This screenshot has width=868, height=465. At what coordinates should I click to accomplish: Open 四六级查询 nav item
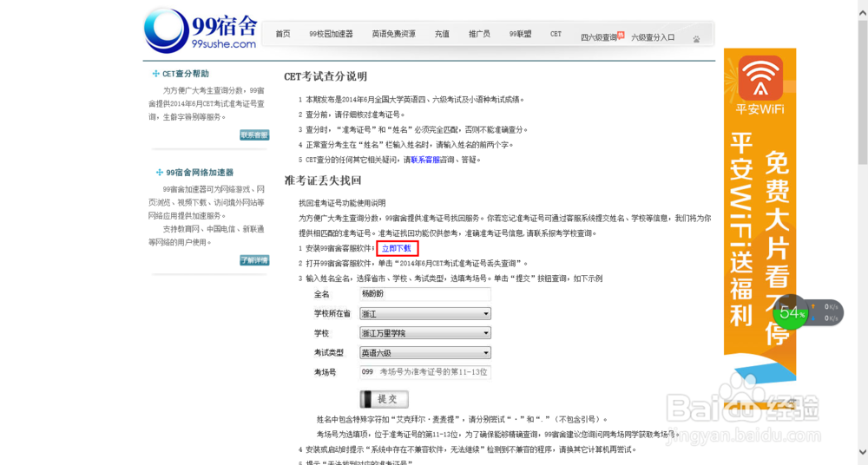coord(599,37)
